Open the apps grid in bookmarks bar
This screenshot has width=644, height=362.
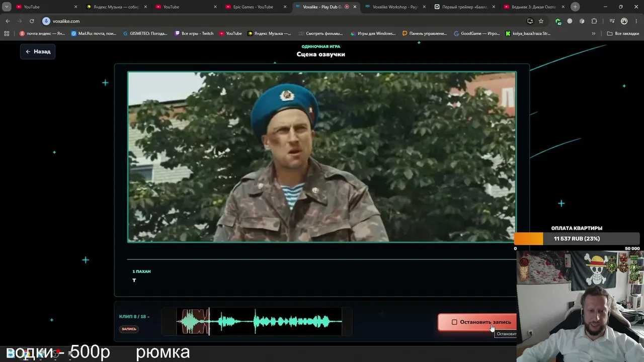pyautogui.click(x=7, y=34)
